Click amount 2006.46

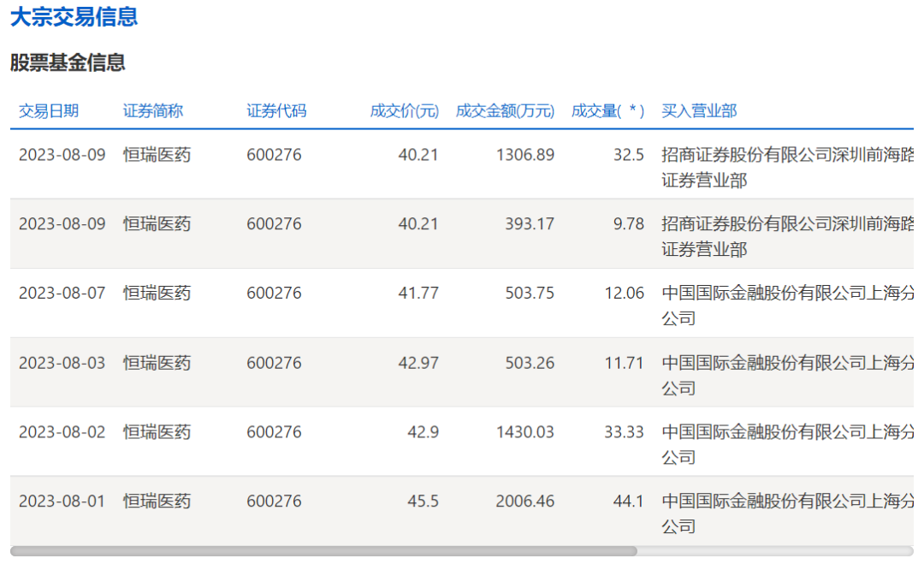point(525,501)
